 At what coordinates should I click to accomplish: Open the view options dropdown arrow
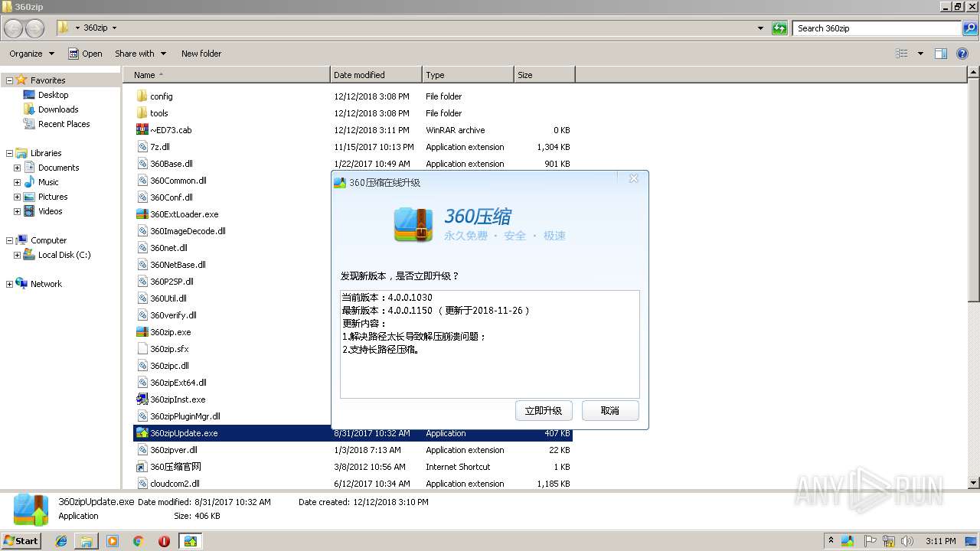[x=920, y=54]
